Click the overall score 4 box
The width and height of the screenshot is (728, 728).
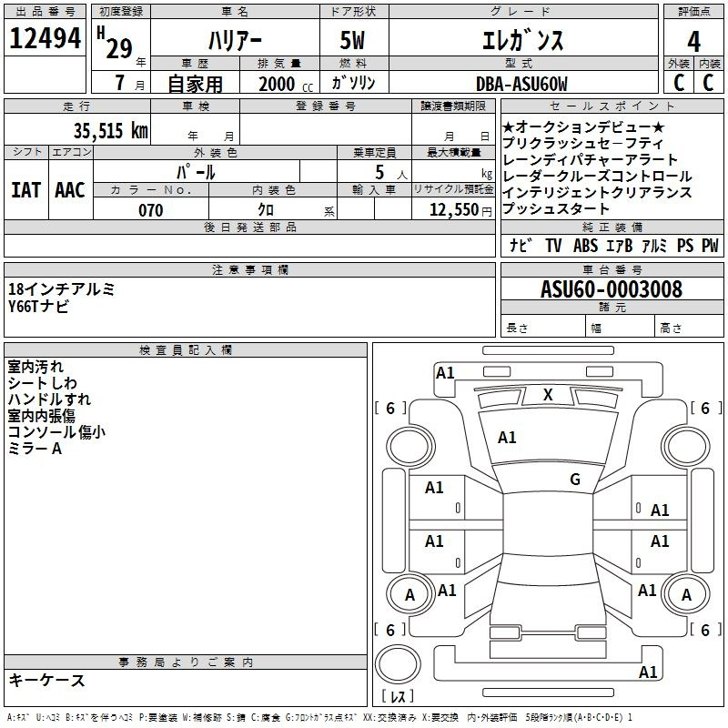(693, 40)
